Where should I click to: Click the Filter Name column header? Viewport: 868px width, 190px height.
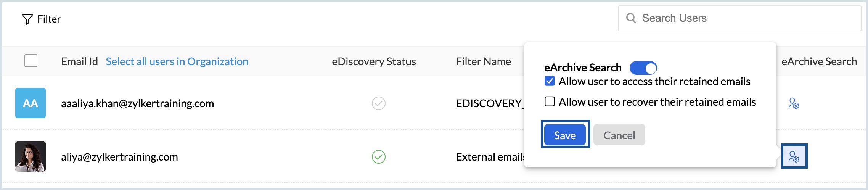tap(483, 61)
